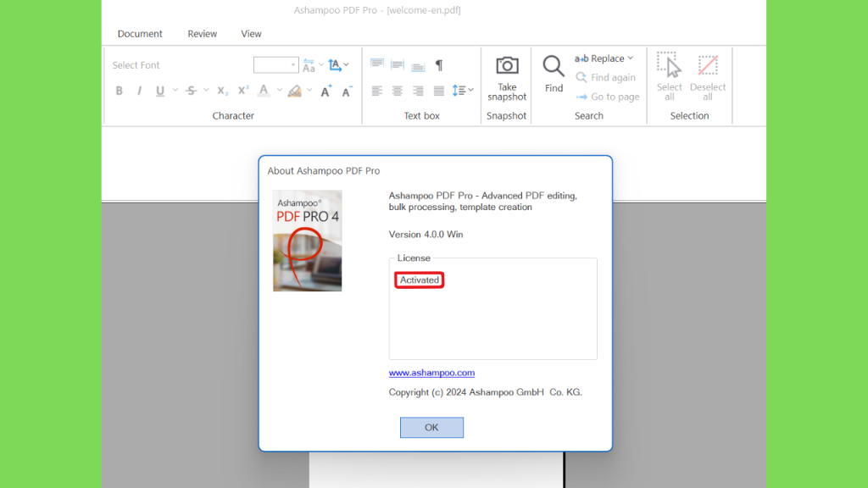Expand the text scaling dropdown arrow
This screenshot has width=868, height=488.
pyautogui.click(x=347, y=65)
